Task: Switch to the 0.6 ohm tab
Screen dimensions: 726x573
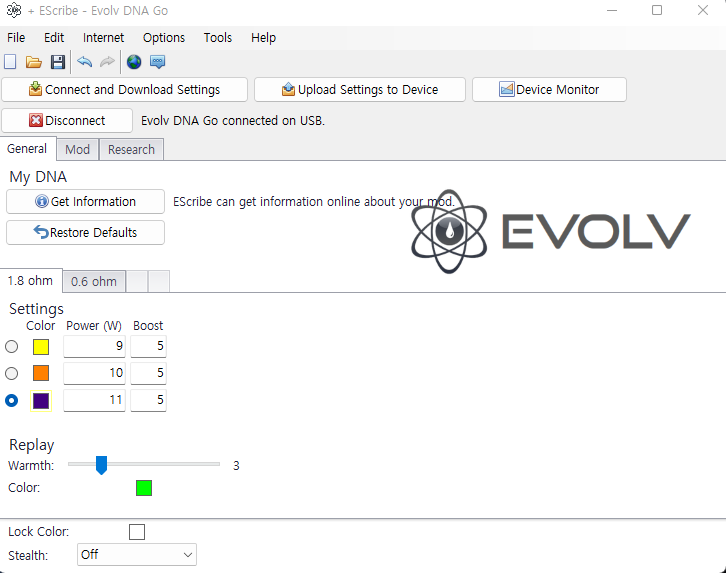Action: 93,281
